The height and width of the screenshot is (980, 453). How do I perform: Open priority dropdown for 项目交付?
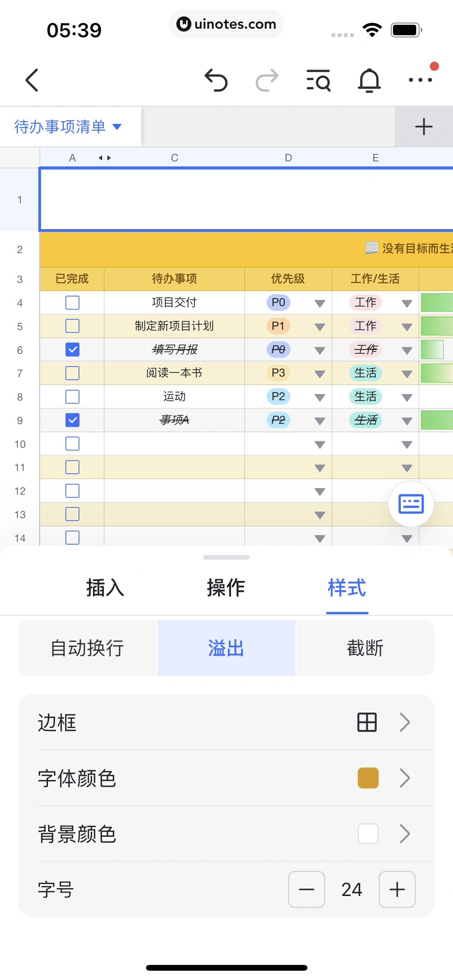coord(320,303)
